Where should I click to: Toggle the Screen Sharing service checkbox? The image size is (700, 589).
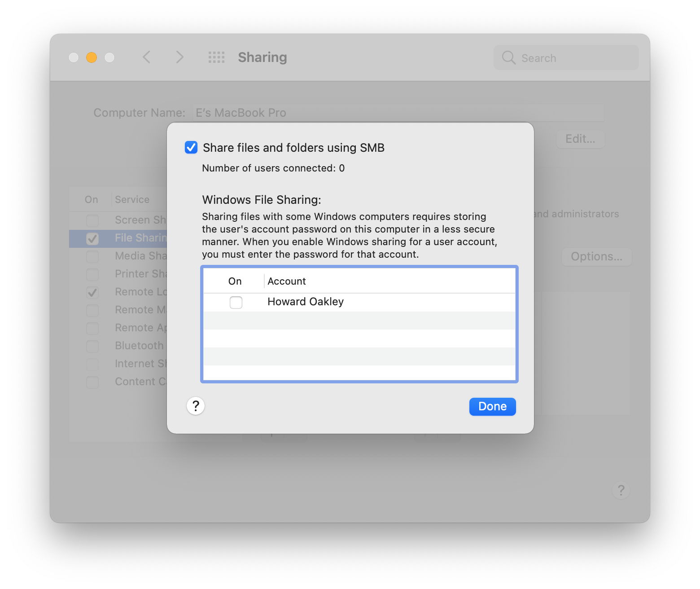coord(92,220)
